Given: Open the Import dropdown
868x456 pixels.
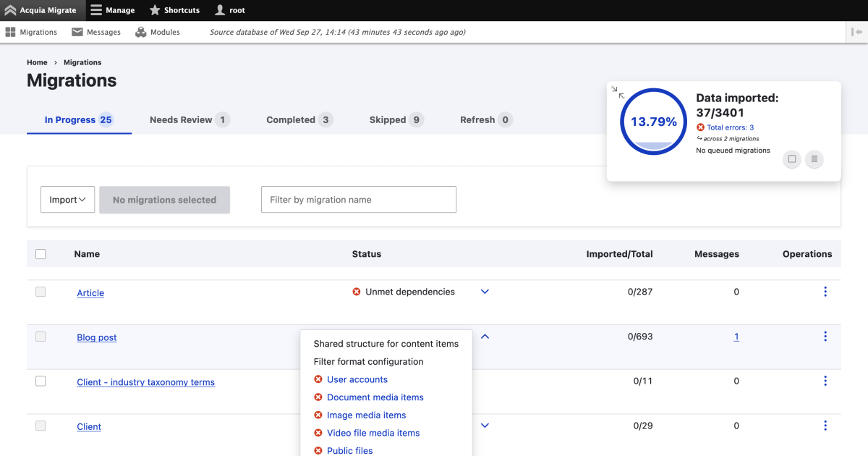Looking at the screenshot, I should click(67, 199).
